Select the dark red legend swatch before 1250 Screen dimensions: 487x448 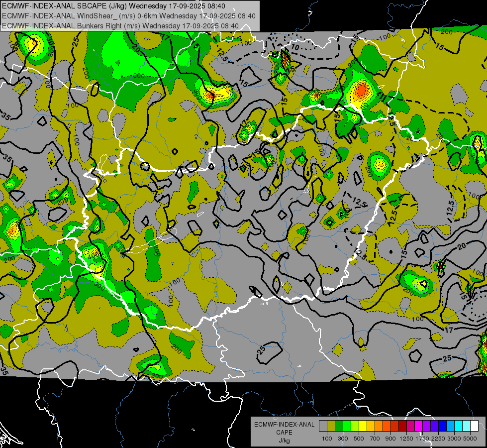tap(402, 426)
